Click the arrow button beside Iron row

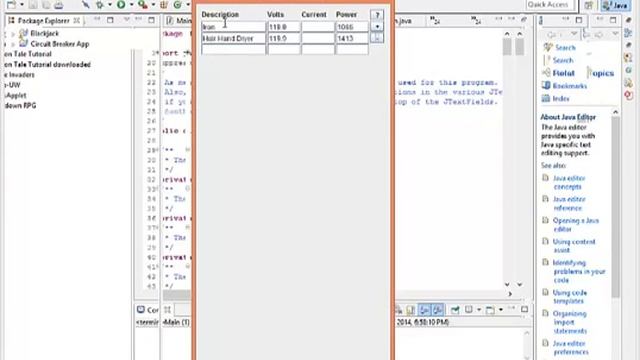coord(377,27)
